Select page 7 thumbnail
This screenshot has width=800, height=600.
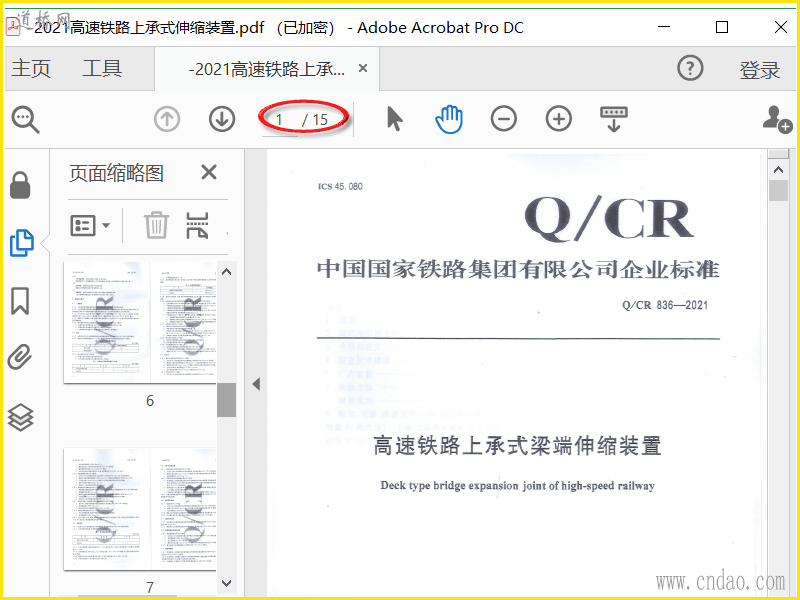(140, 509)
